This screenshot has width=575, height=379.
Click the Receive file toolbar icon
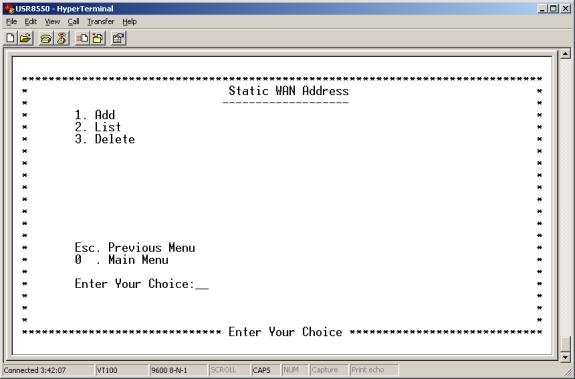click(98, 38)
